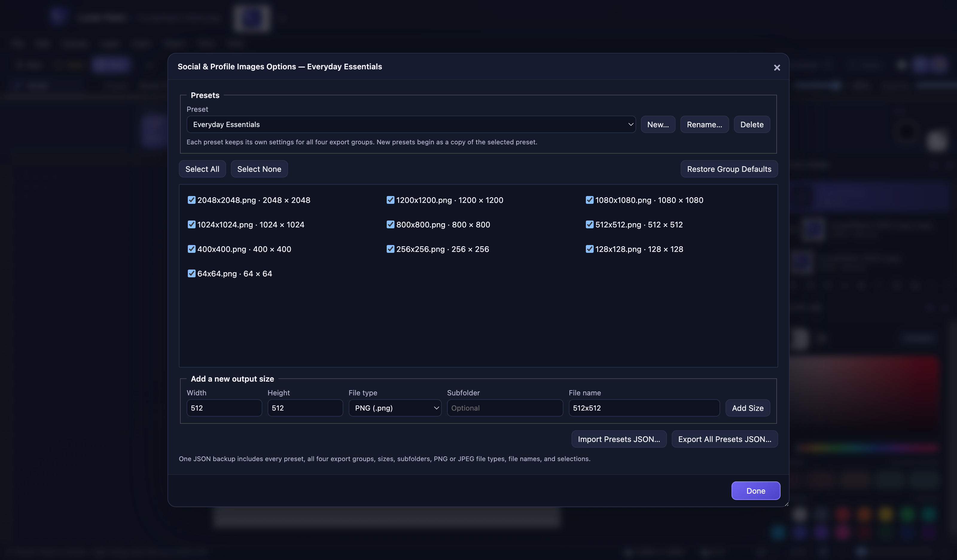
Task: Click Import Presets JSON...
Action: (x=619, y=439)
